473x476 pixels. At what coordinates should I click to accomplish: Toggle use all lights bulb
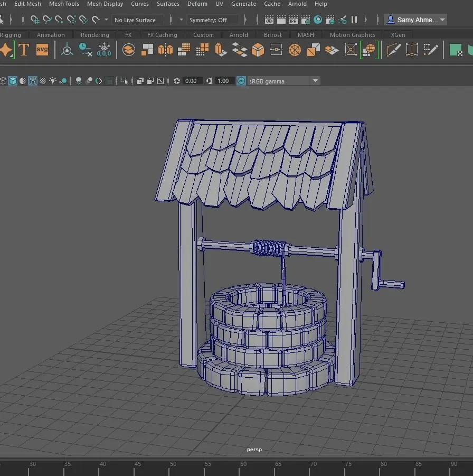click(x=53, y=81)
